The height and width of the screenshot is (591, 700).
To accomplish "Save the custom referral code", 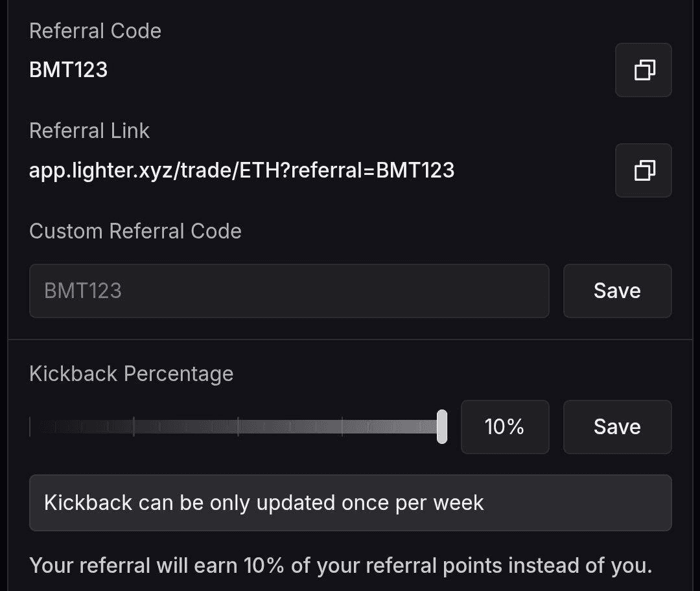I will pos(617,291).
